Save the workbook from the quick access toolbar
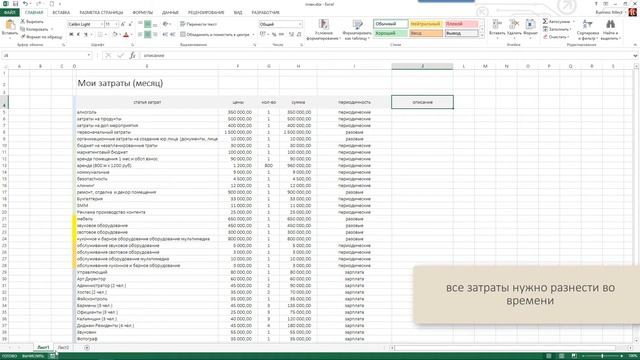Viewport: 640px width, 360px height. pyautogui.click(x=15, y=4)
